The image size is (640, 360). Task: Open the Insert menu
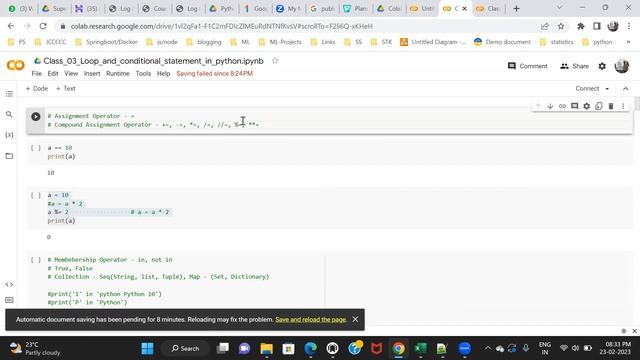click(x=92, y=73)
